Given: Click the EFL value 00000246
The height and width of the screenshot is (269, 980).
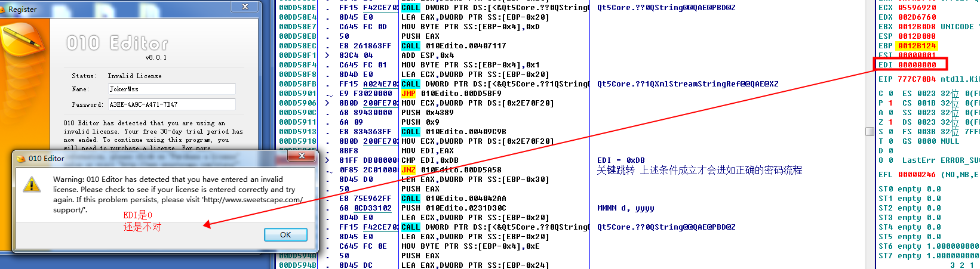Looking at the screenshot, I should tap(917, 175).
